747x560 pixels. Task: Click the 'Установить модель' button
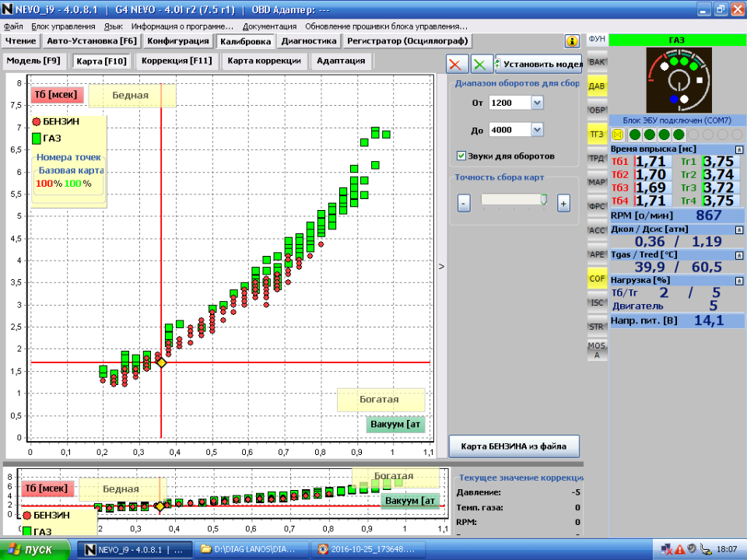point(540,65)
